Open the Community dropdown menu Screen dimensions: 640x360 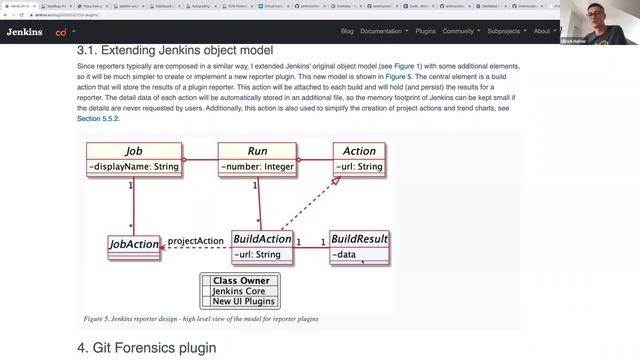pyautogui.click(x=461, y=31)
